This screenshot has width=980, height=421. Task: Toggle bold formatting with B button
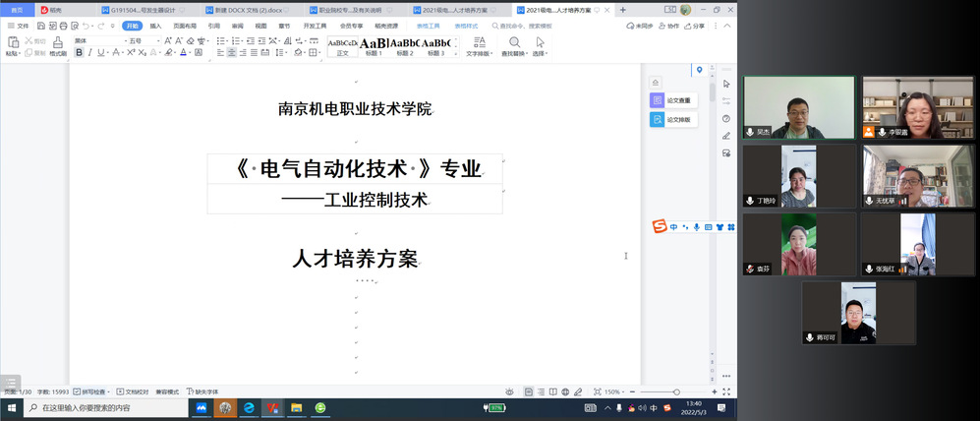pos(79,53)
